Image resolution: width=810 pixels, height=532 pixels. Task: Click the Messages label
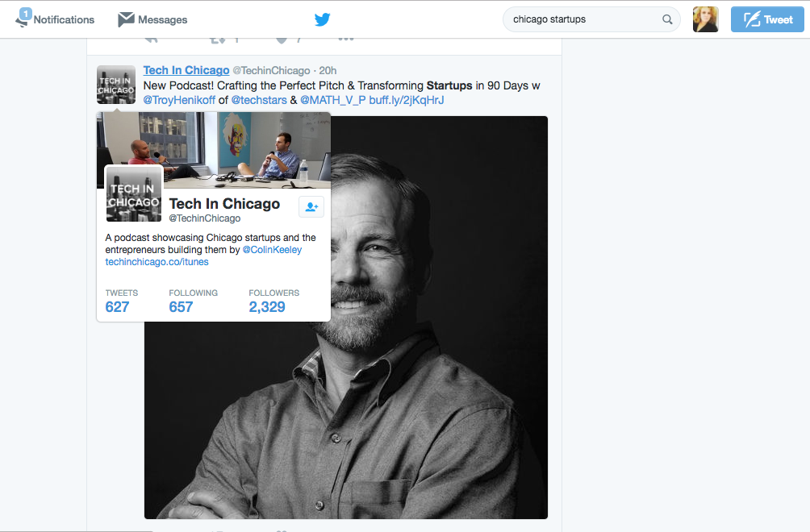coord(163,19)
